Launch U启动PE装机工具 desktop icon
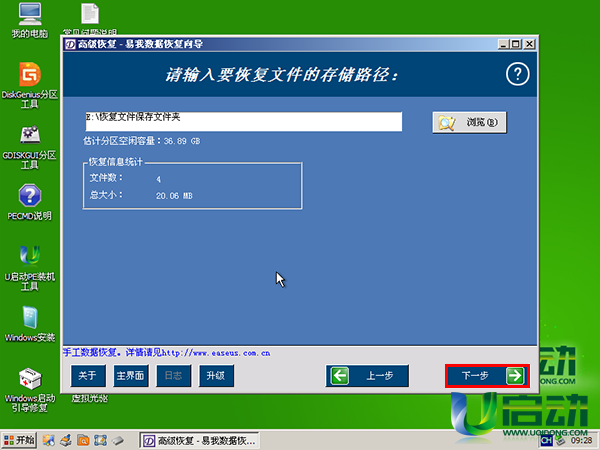This screenshot has height=450, width=600. (x=30, y=257)
